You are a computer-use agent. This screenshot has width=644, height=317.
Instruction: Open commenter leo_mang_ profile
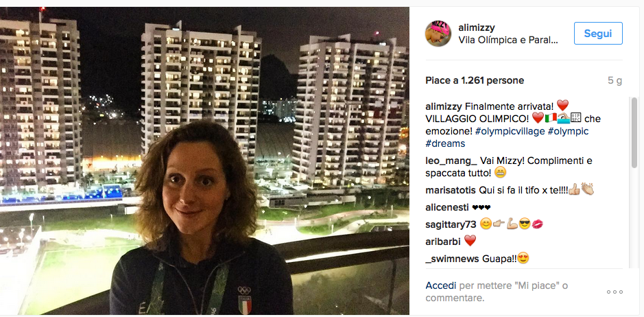point(451,161)
